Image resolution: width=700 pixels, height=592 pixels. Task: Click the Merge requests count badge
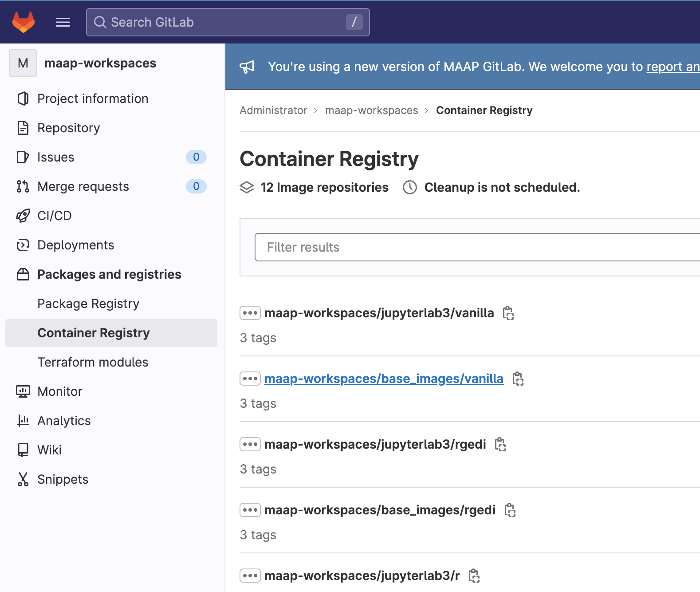[196, 186]
